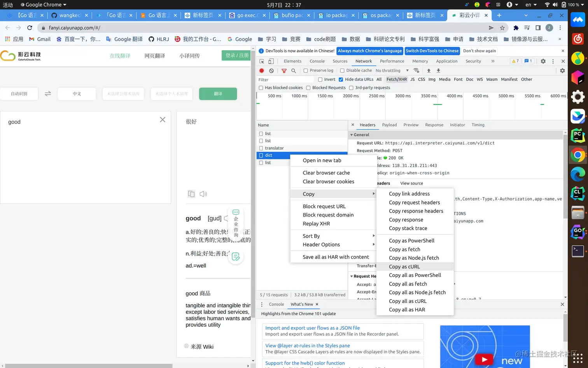Click the export HAR download arrow

438,70
